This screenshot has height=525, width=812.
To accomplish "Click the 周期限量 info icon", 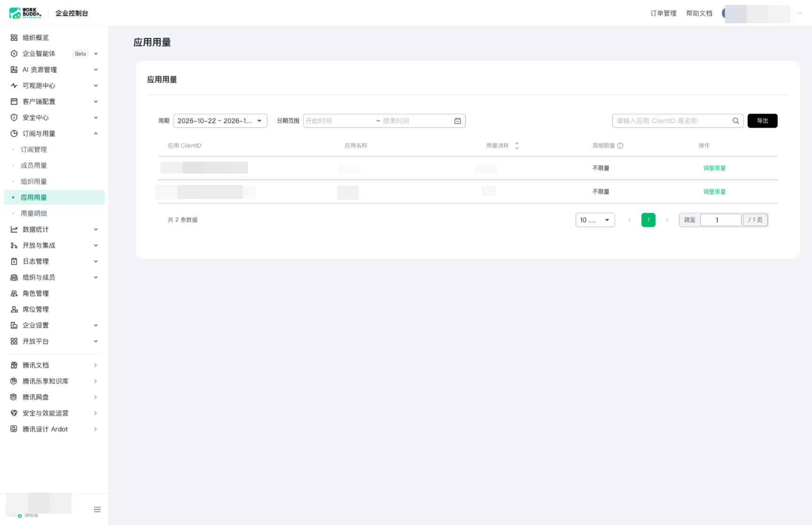I will click(620, 146).
